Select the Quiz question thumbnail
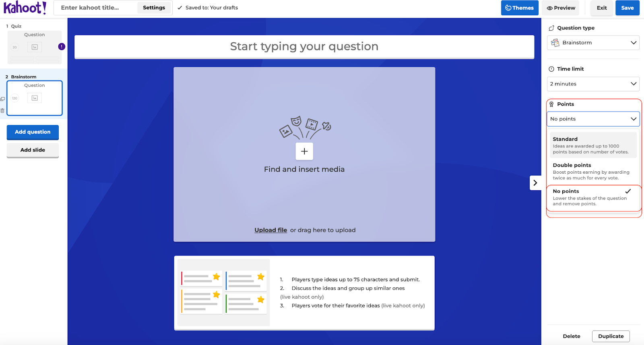This screenshot has width=644, height=345. click(x=35, y=48)
